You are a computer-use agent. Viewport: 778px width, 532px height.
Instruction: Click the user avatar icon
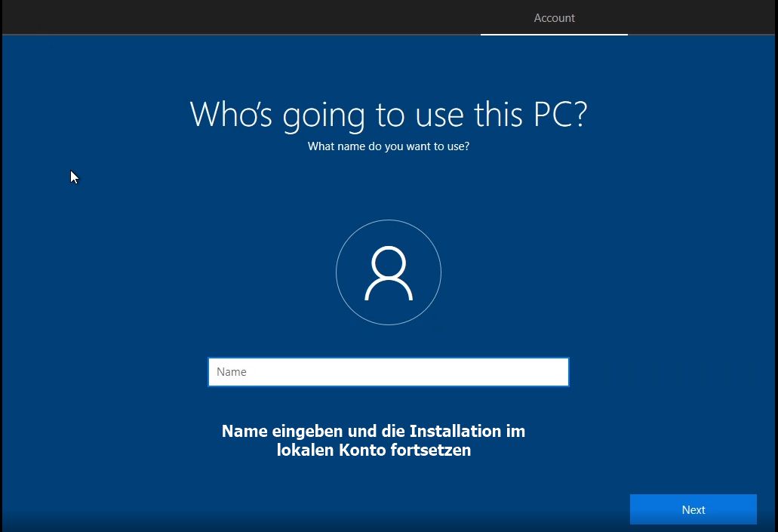click(x=389, y=272)
